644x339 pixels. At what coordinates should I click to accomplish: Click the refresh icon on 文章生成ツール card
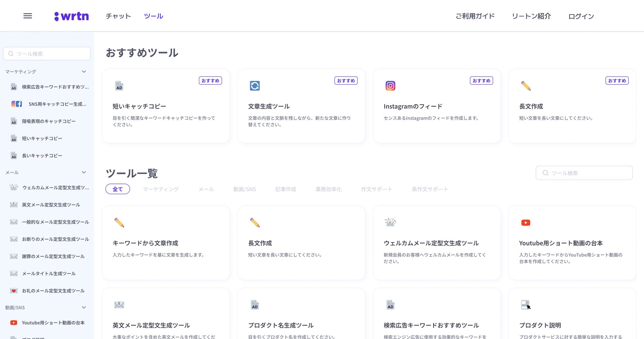(255, 86)
